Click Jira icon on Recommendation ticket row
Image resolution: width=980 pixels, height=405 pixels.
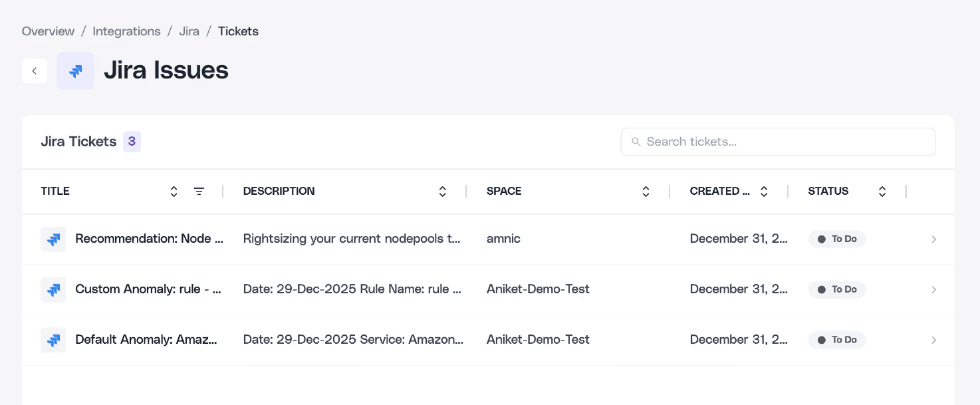coord(53,239)
